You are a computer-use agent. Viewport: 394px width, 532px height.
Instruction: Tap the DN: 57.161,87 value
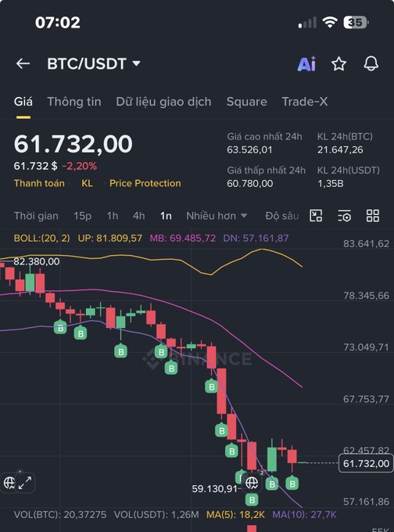[256, 238]
